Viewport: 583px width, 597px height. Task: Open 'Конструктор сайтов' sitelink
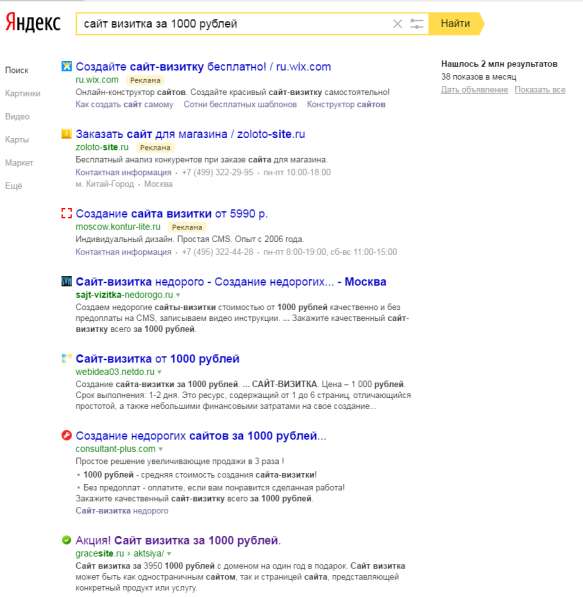pyautogui.click(x=346, y=104)
